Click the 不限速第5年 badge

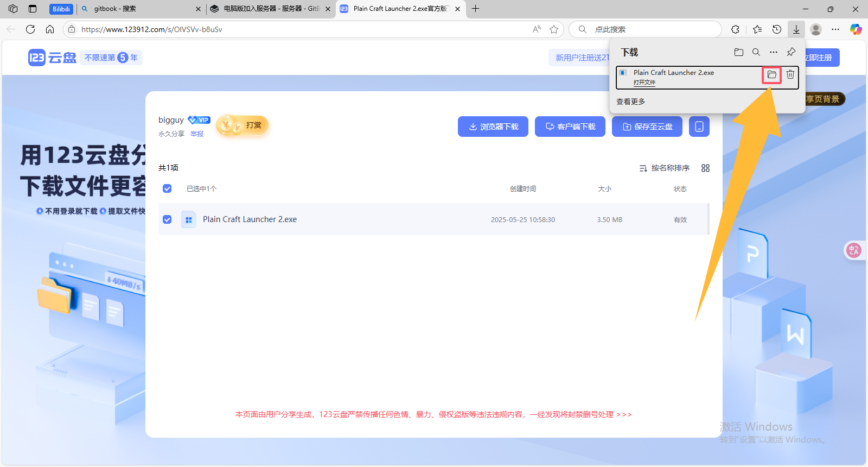click(111, 58)
